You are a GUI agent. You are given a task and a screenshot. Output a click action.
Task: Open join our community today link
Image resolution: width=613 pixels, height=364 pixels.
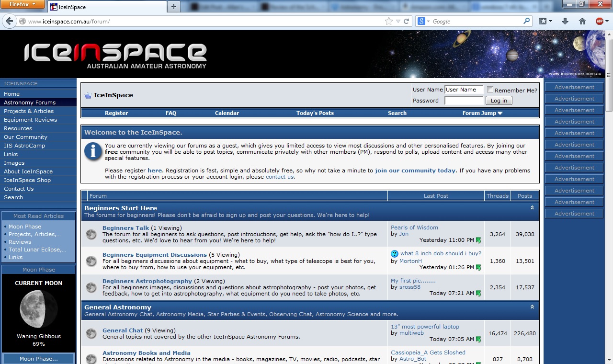coord(415,171)
